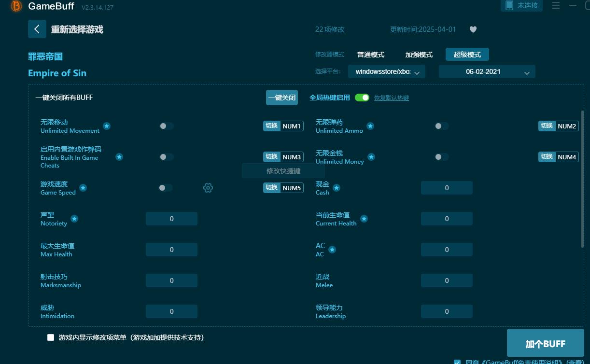This screenshot has width=590, height=364.
Task: Click the GameBuff logo icon
Action: (16, 6)
